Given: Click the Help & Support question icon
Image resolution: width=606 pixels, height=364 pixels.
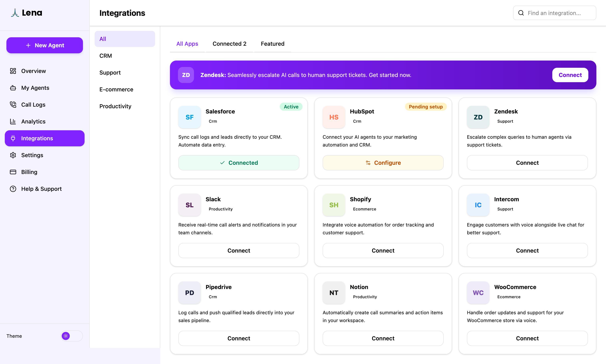Looking at the screenshot, I should coord(13,189).
